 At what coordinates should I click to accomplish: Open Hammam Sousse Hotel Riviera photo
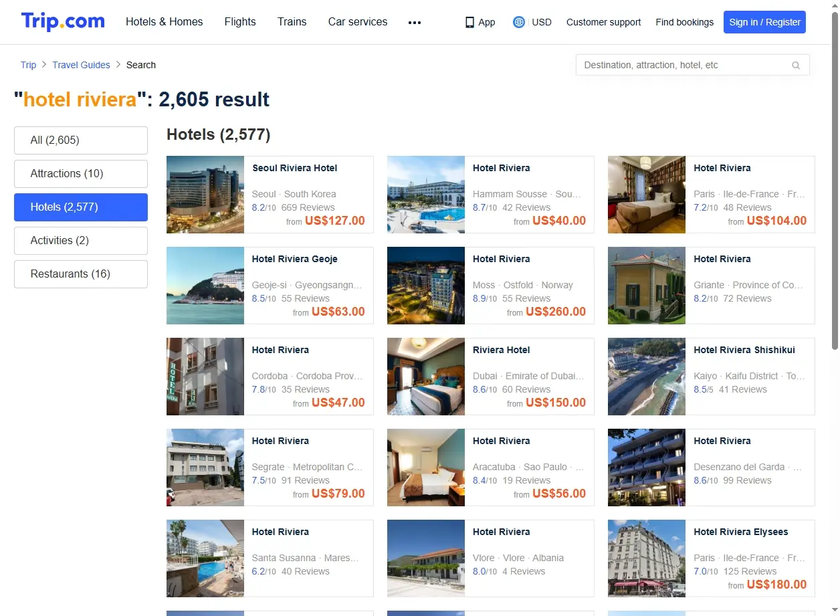click(x=426, y=195)
